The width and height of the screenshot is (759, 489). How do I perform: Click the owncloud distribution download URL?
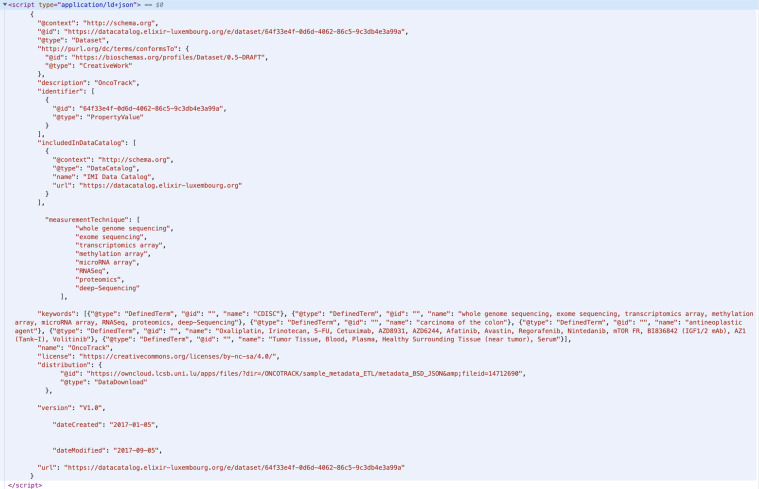coord(305,373)
